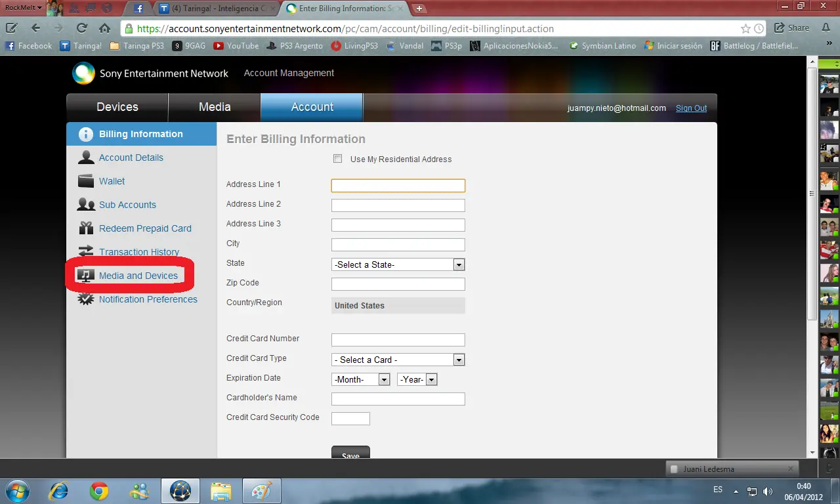The height and width of the screenshot is (504, 840).
Task: Click the Zip Code field
Action: click(x=398, y=284)
